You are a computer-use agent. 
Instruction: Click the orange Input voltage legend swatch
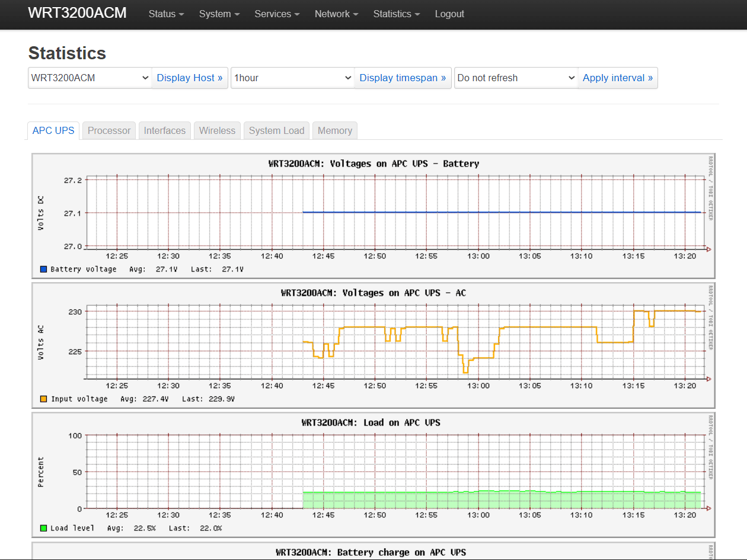point(43,399)
